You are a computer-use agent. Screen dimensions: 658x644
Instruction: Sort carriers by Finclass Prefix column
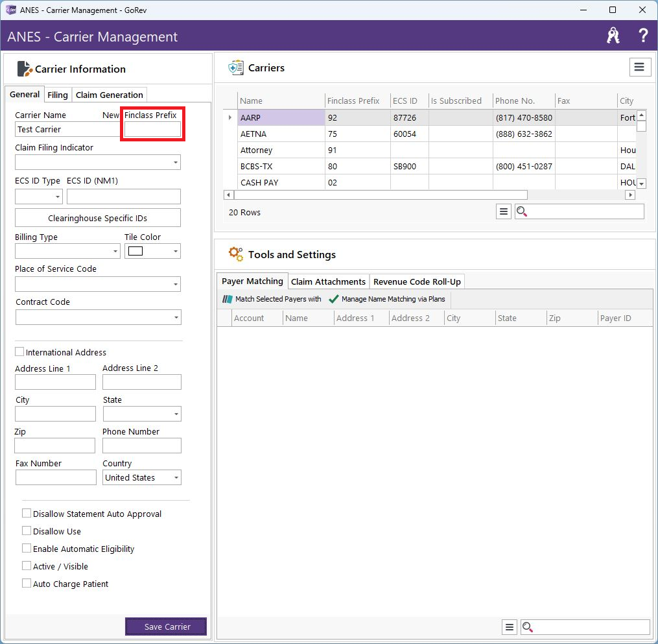pyautogui.click(x=357, y=101)
